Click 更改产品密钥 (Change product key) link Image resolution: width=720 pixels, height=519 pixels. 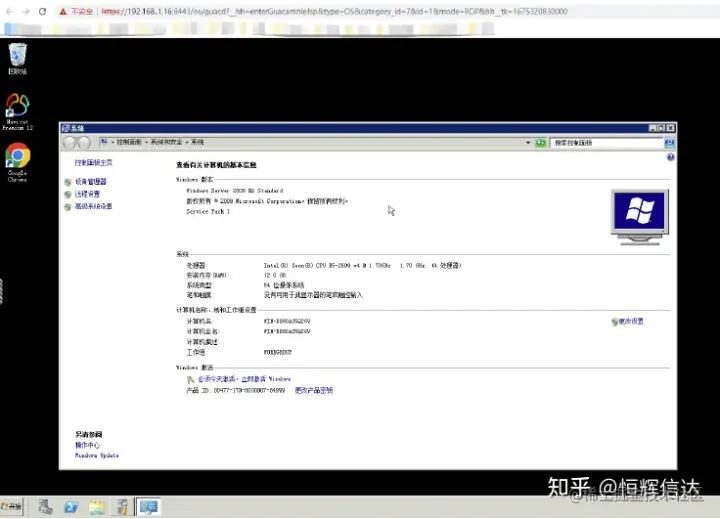point(314,390)
